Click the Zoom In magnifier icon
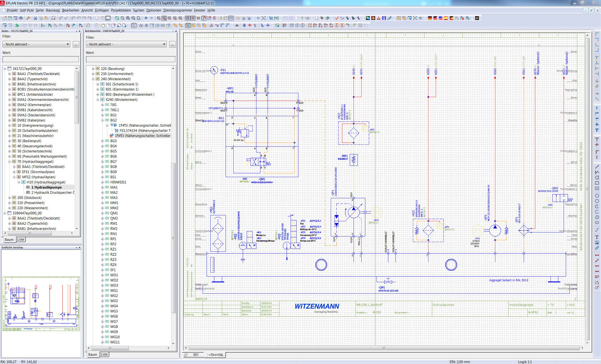 (x=128, y=18)
